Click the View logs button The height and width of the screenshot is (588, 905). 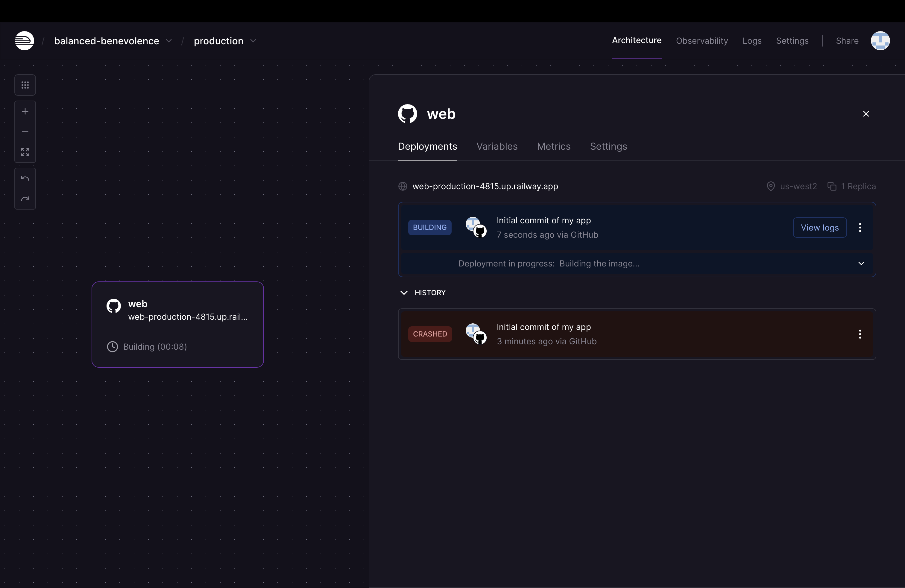tap(819, 228)
